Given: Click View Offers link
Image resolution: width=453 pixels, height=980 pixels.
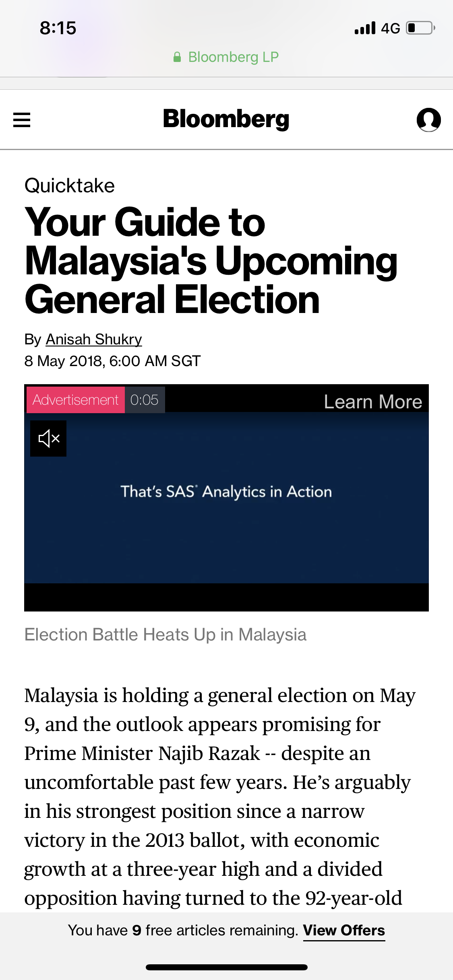Looking at the screenshot, I should pyautogui.click(x=344, y=930).
